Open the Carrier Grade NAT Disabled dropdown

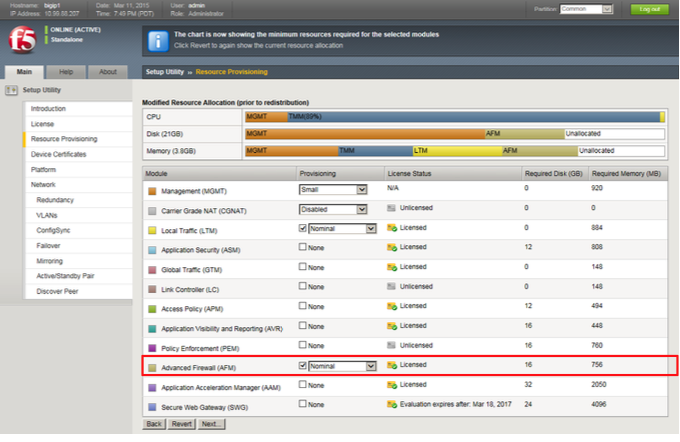coord(333,210)
